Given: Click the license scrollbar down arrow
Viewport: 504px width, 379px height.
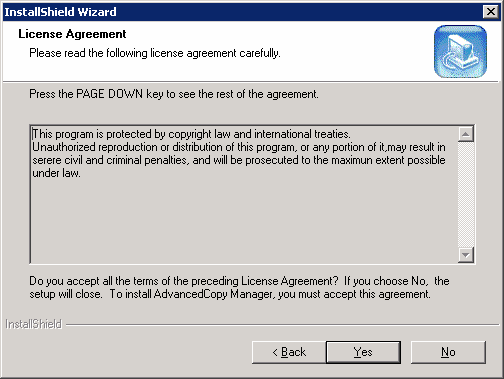Looking at the screenshot, I should pyautogui.click(x=466, y=255).
